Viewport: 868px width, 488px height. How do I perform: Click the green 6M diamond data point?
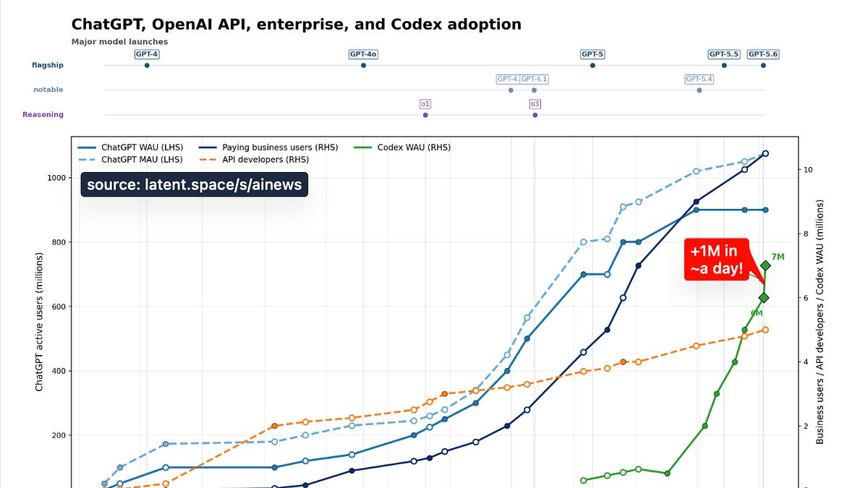coord(764,298)
